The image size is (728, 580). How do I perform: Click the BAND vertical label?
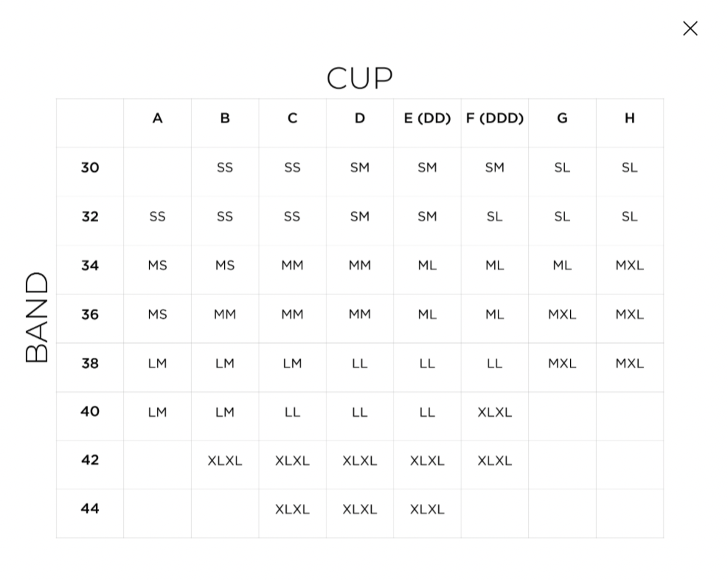(x=37, y=317)
